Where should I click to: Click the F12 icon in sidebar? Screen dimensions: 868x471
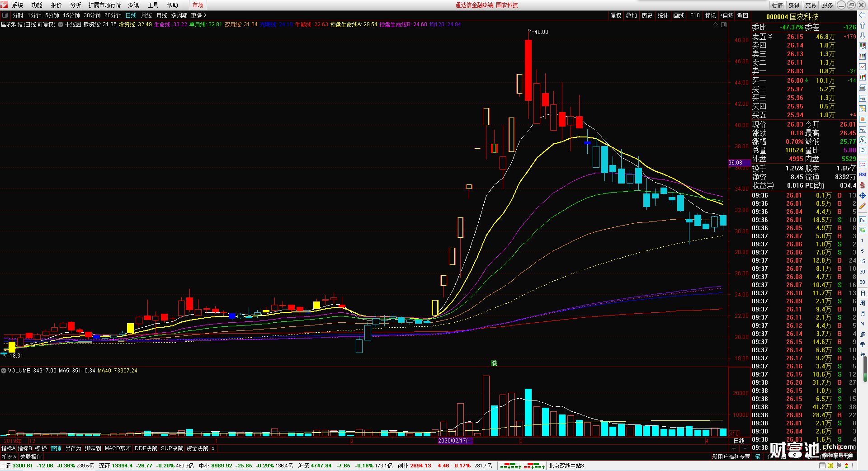pyautogui.click(x=863, y=130)
